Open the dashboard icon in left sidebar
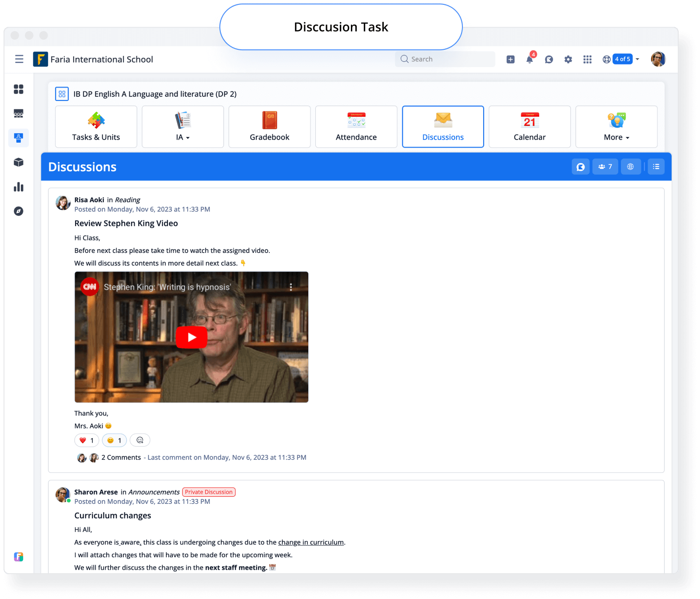700x599 pixels. (x=19, y=89)
